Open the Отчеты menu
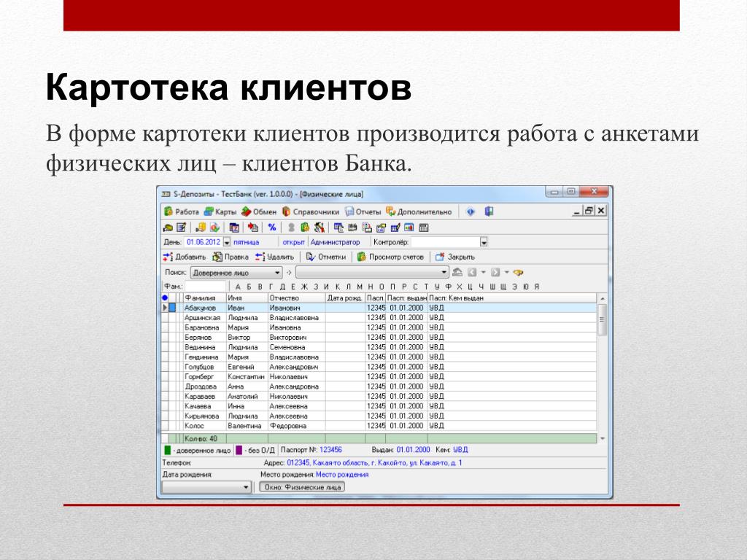This screenshot has width=747, height=560. 363,212
